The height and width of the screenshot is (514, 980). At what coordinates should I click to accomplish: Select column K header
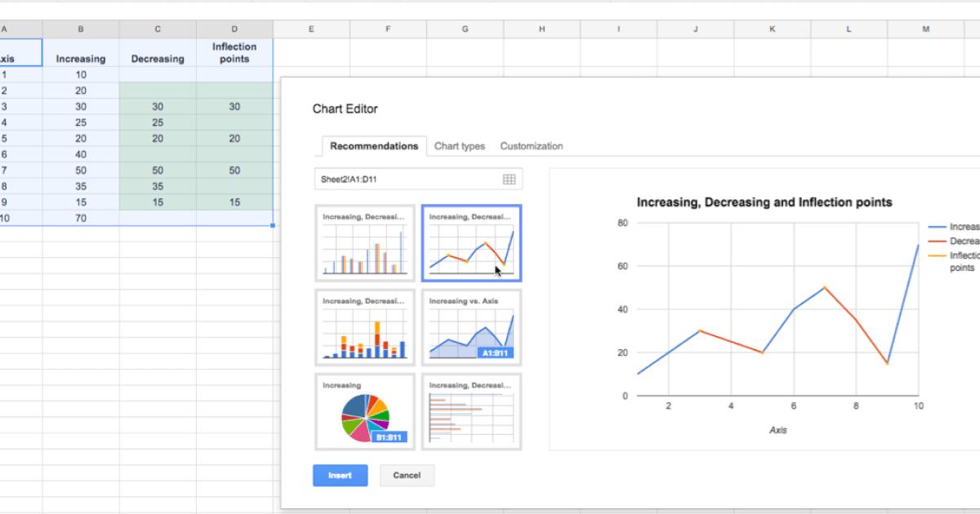772,29
